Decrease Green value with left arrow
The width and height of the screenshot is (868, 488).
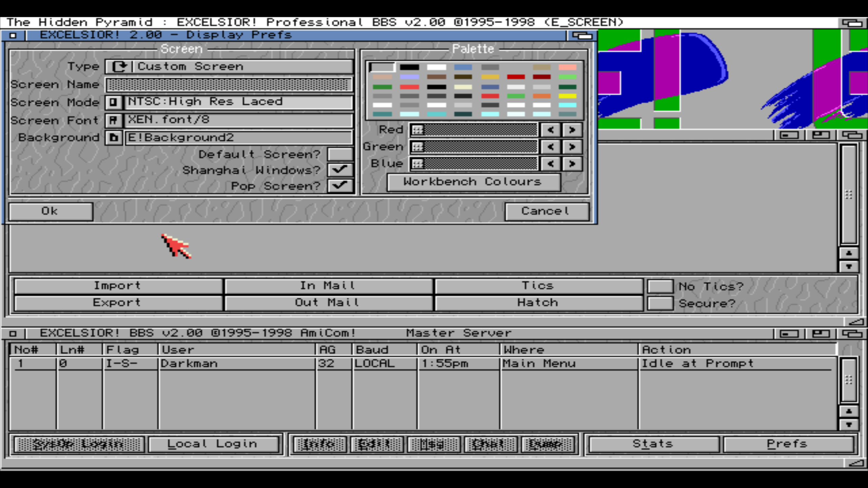coord(550,147)
